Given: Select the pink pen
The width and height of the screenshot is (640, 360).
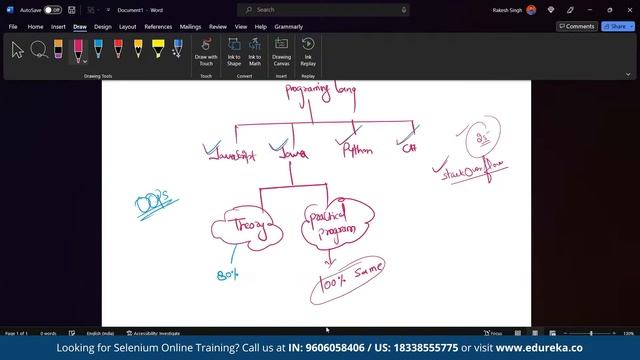Looking at the screenshot, I should point(78,51).
